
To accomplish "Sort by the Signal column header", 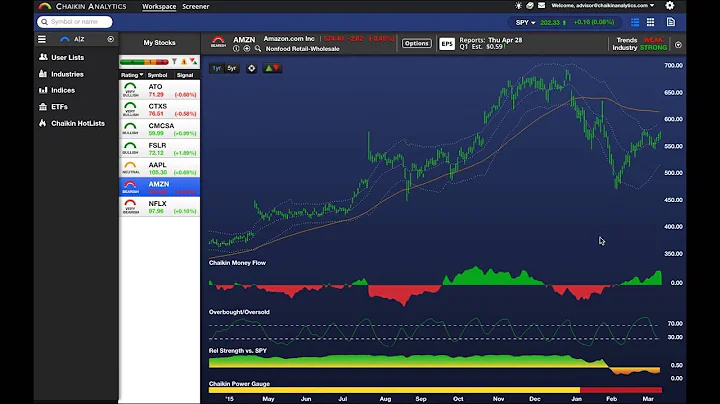I will click(x=185, y=75).
